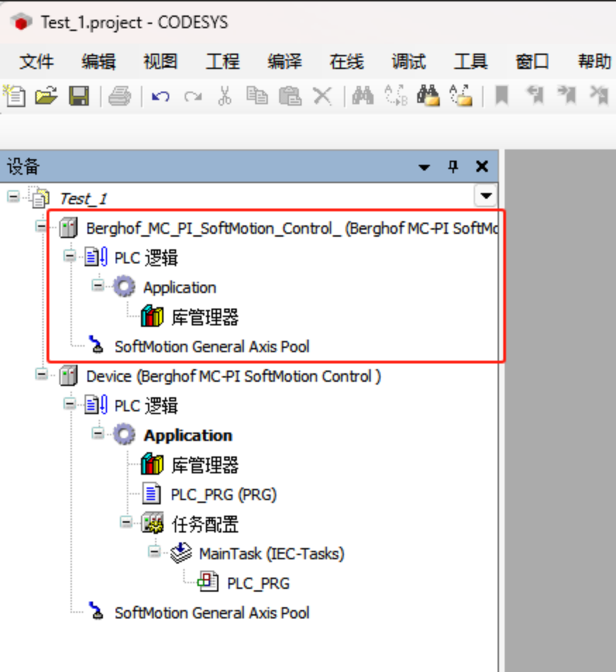The width and height of the screenshot is (616, 672).
Task: Click the Delete X toolbar icon
Action: point(322,96)
